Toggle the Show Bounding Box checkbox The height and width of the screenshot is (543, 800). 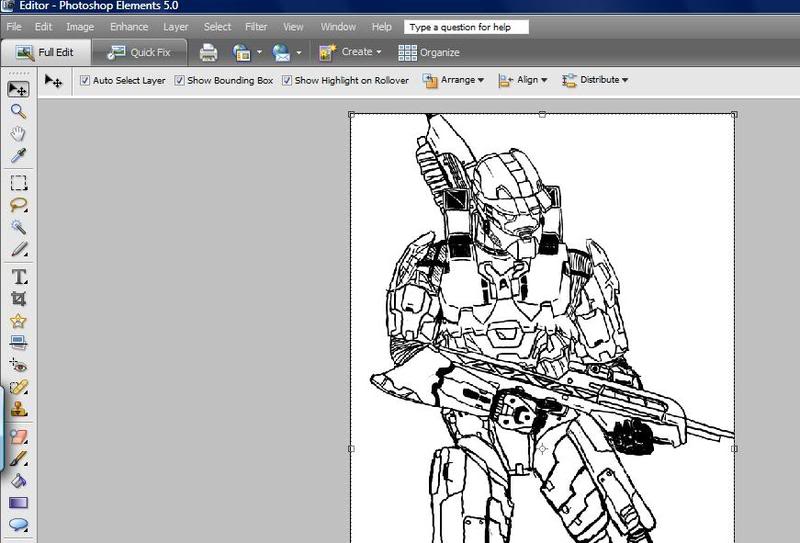tap(179, 80)
